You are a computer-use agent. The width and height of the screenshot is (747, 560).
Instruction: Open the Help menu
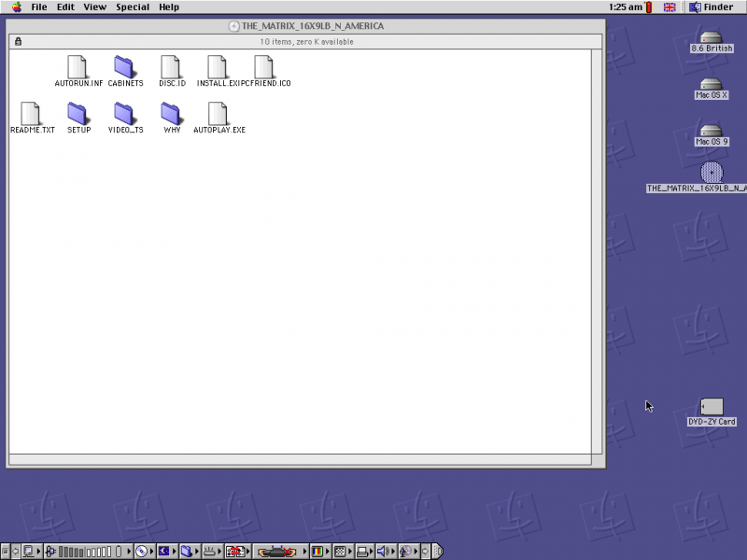click(169, 7)
